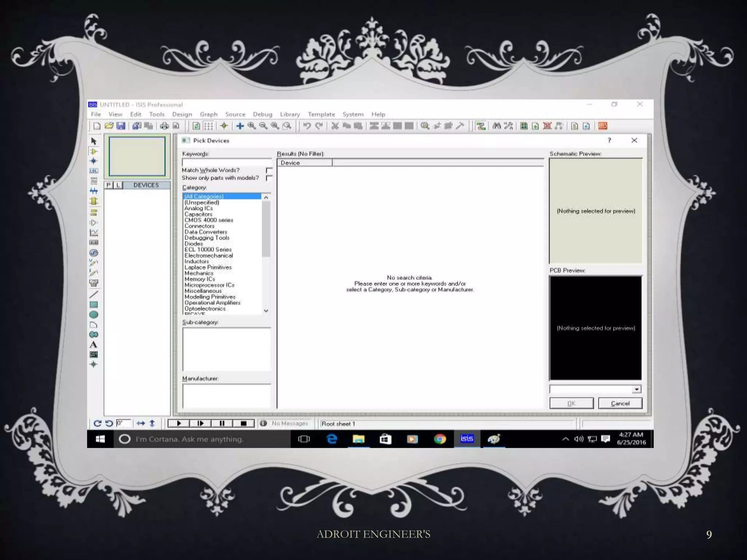Select the 2D text tool (A icon)

[x=94, y=345]
